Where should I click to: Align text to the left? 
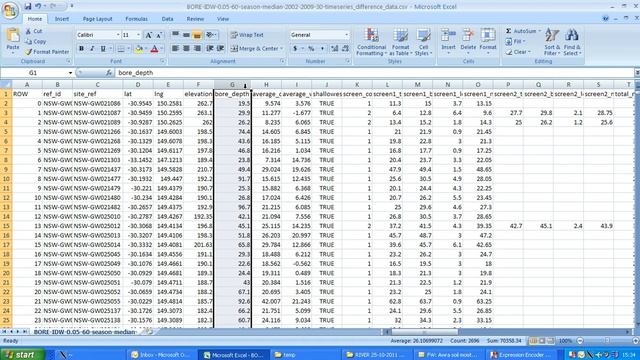176,49
